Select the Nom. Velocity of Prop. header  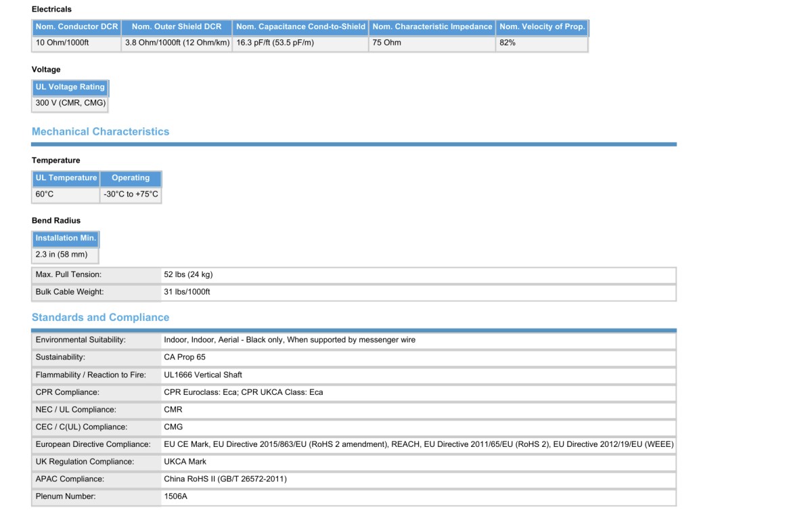coord(541,27)
